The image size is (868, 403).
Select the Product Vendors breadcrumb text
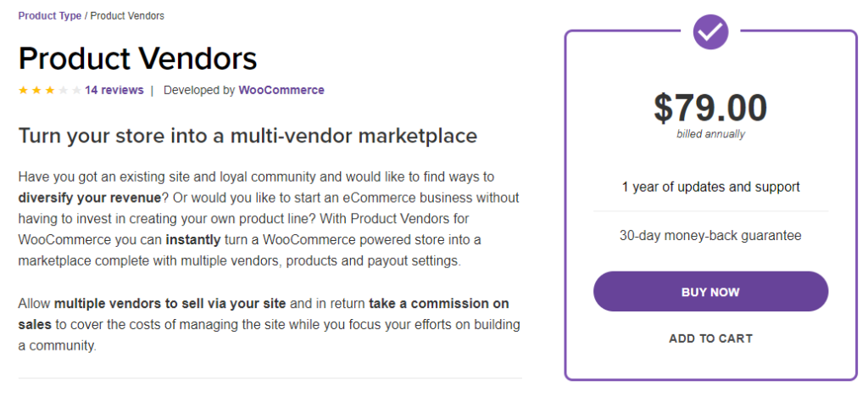(127, 15)
